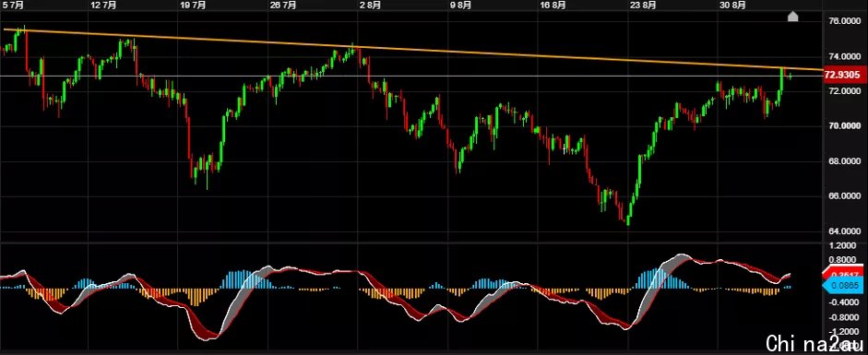Screen dimensions: 868x355
Task: Click the "16 8月" date label
Action: coord(553,5)
